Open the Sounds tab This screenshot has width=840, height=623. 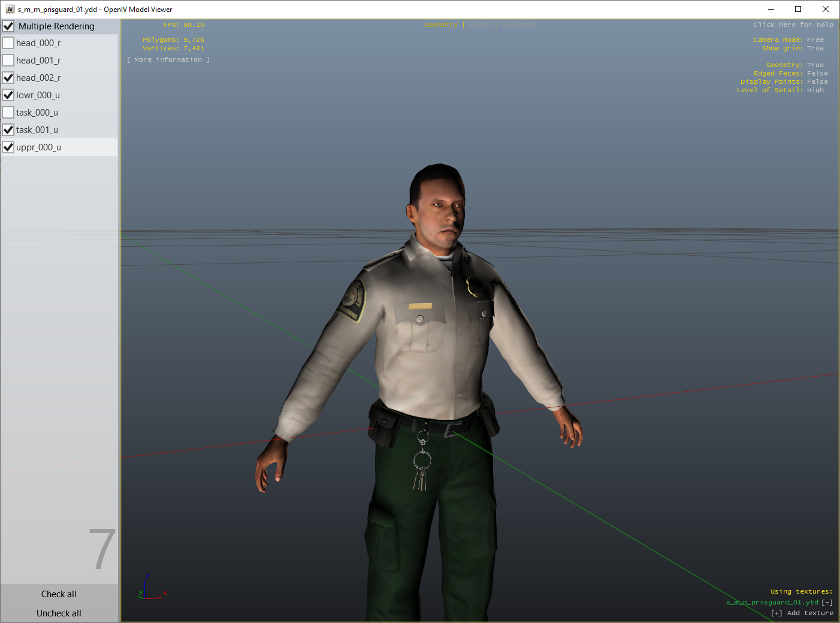[x=479, y=25]
